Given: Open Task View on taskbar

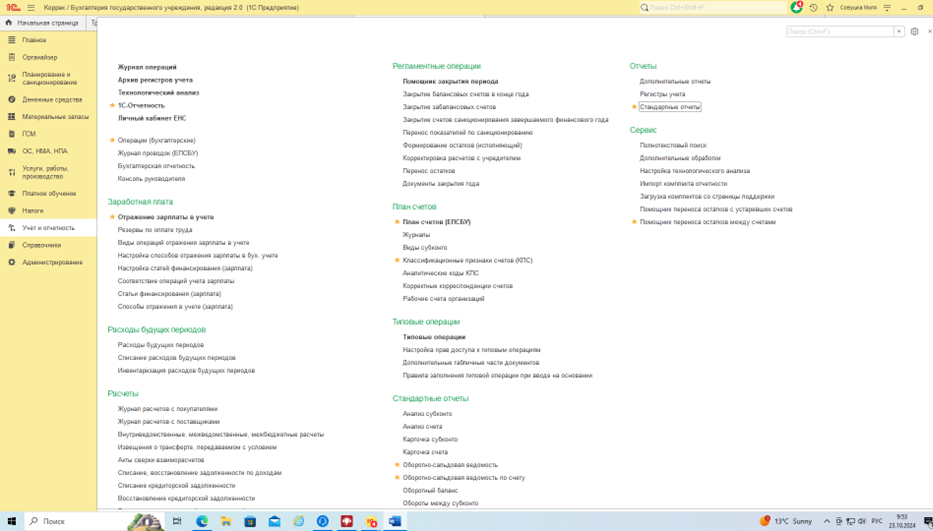Looking at the screenshot, I should pyautogui.click(x=177, y=521).
